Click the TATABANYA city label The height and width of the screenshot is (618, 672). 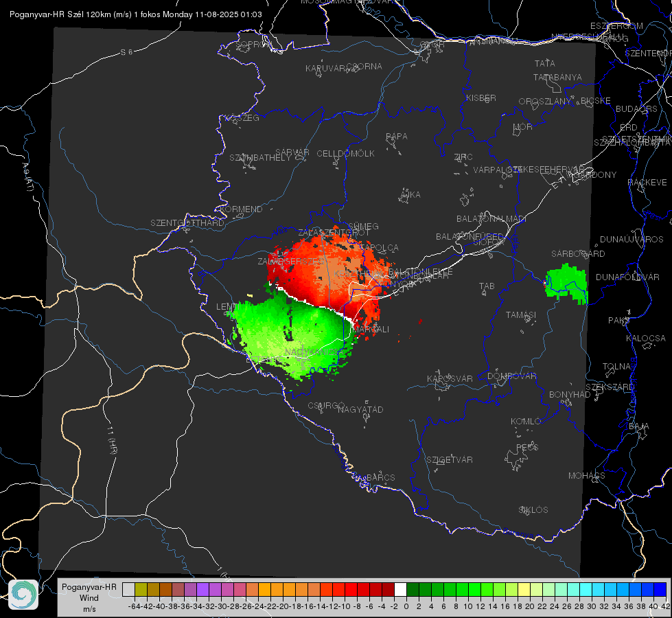pos(557,77)
